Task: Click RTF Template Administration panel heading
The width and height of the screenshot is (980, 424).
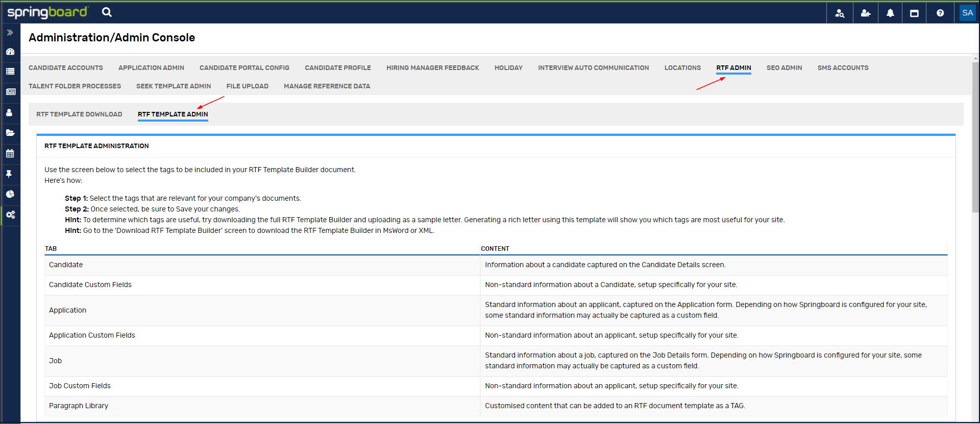Action: pos(96,146)
